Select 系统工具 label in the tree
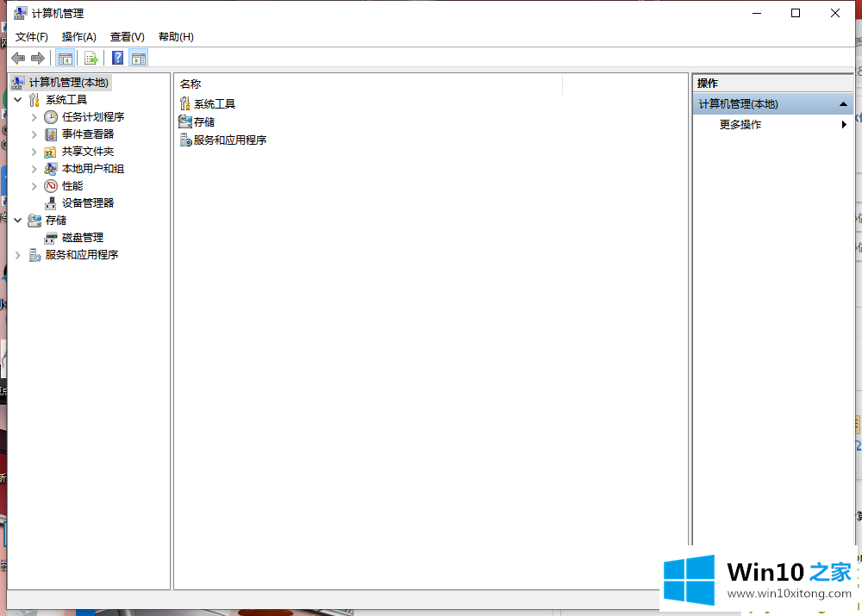The height and width of the screenshot is (616, 862). 66,99
